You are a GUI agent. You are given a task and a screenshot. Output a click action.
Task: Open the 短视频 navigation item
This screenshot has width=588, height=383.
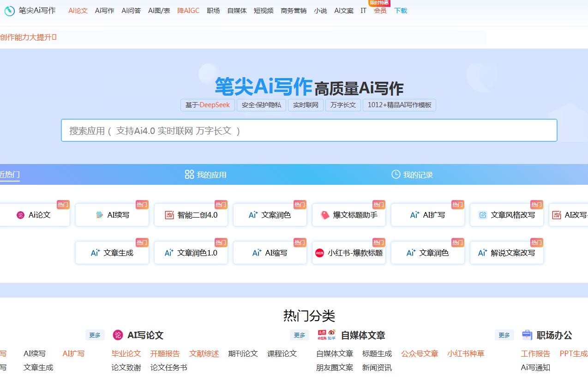coord(264,11)
